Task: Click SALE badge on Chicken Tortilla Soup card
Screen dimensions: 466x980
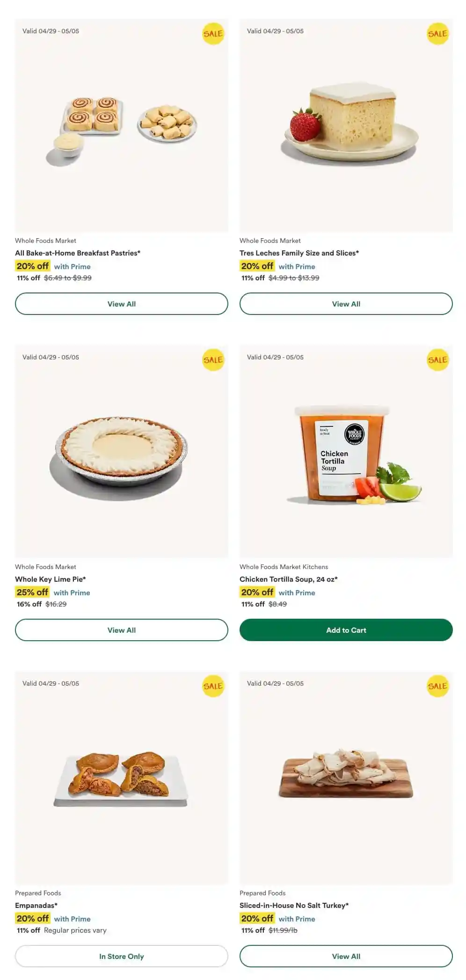Action: click(437, 360)
